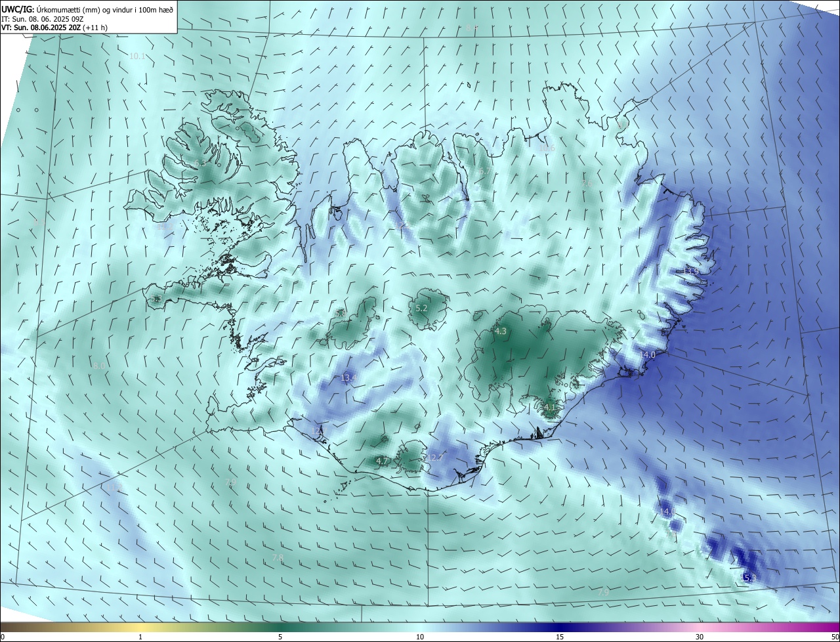Click the 7.6 value label on the map
The height and width of the screenshot is (642, 840).
(x=587, y=183)
